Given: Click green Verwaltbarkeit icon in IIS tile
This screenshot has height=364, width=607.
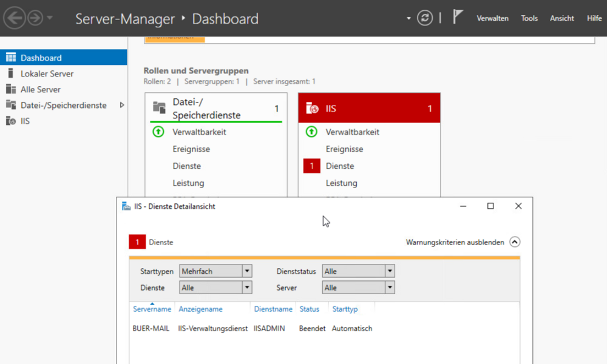Looking at the screenshot, I should click(311, 132).
